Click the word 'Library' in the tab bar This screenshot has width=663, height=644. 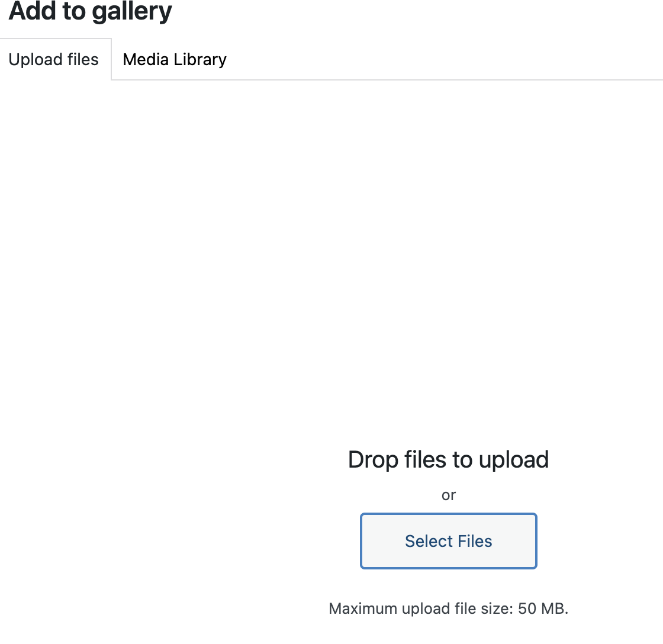click(200, 60)
